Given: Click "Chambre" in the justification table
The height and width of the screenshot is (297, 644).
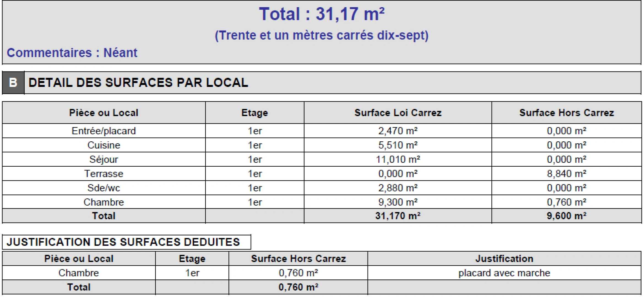Looking at the screenshot, I should coord(79,273).
